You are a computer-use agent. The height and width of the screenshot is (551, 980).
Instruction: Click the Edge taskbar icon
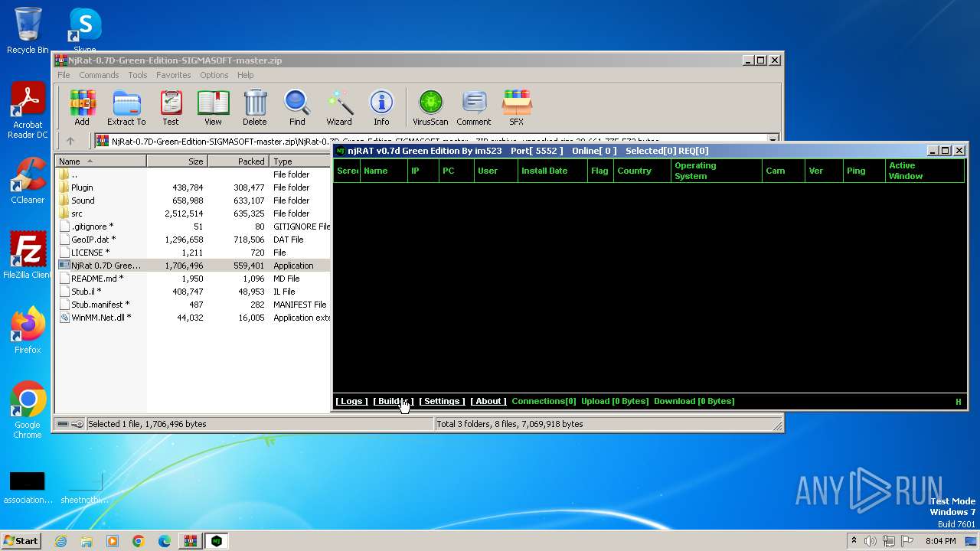[165, 541]
